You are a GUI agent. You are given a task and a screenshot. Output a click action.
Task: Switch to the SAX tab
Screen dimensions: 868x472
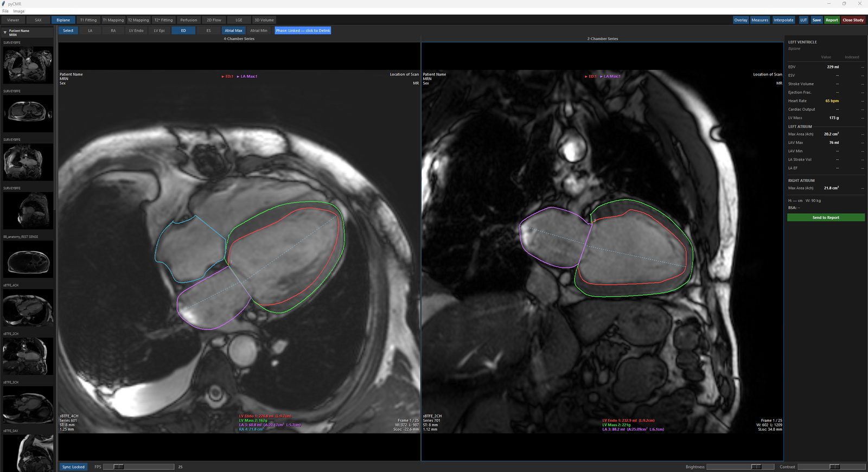(38, 20)
